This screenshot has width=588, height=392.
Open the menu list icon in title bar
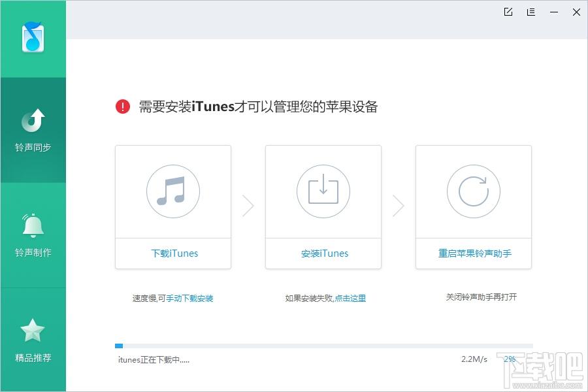(531, 12)
